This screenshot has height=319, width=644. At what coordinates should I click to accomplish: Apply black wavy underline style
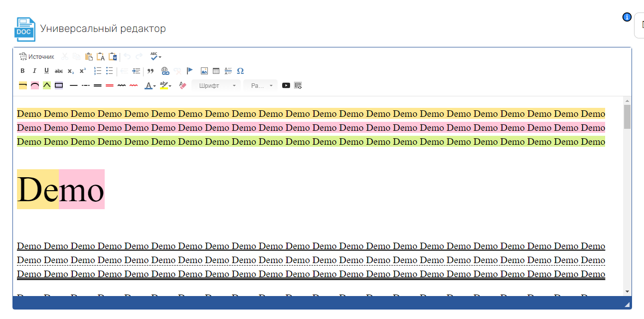pyautogui.click(x=122, y=85)
